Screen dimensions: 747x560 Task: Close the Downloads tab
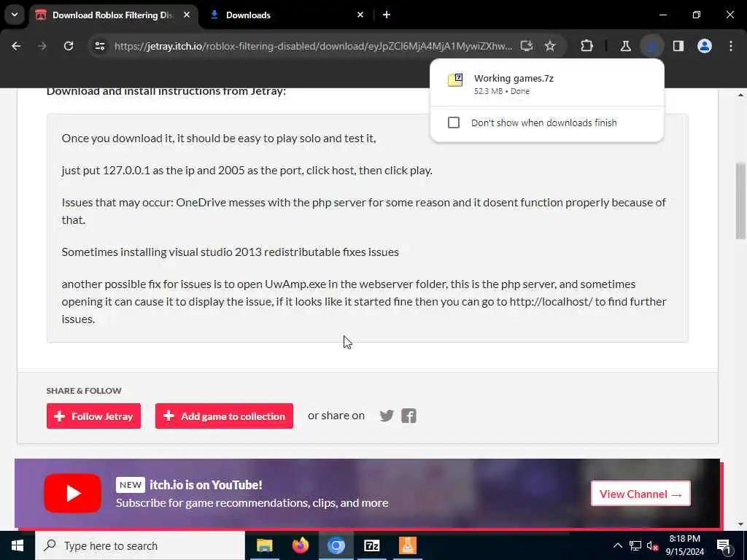coord(360,15)
